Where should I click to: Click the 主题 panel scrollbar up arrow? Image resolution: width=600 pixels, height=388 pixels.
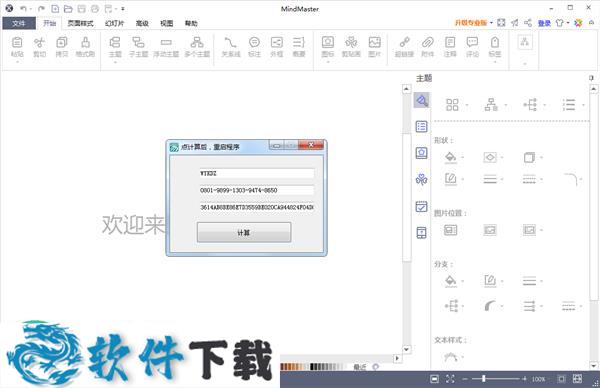(x=593, y=89)
